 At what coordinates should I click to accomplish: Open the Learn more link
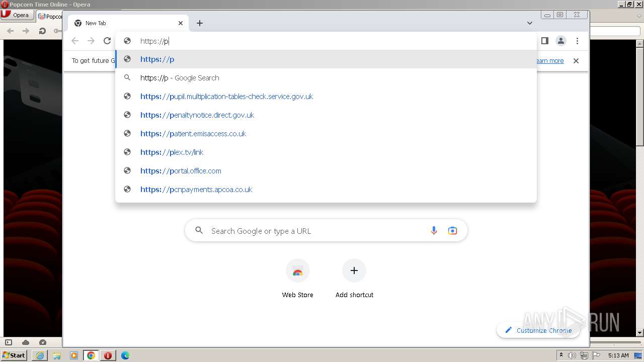(549, 61)
